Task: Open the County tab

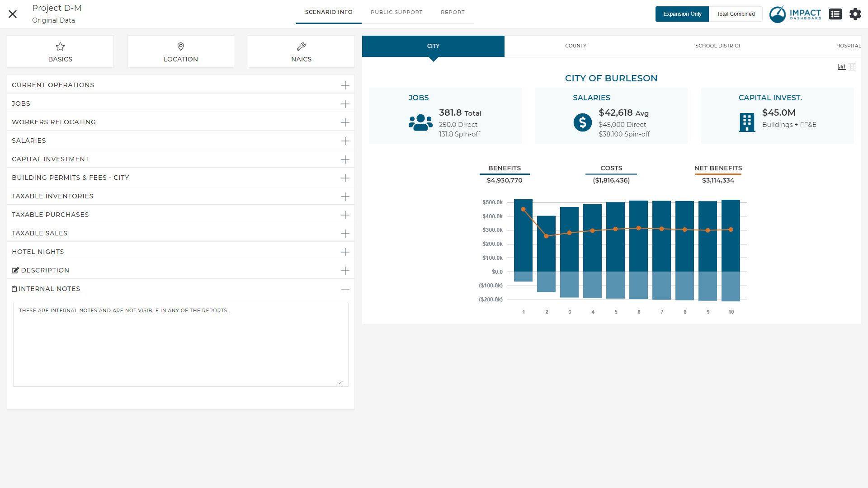Action: 576,46
